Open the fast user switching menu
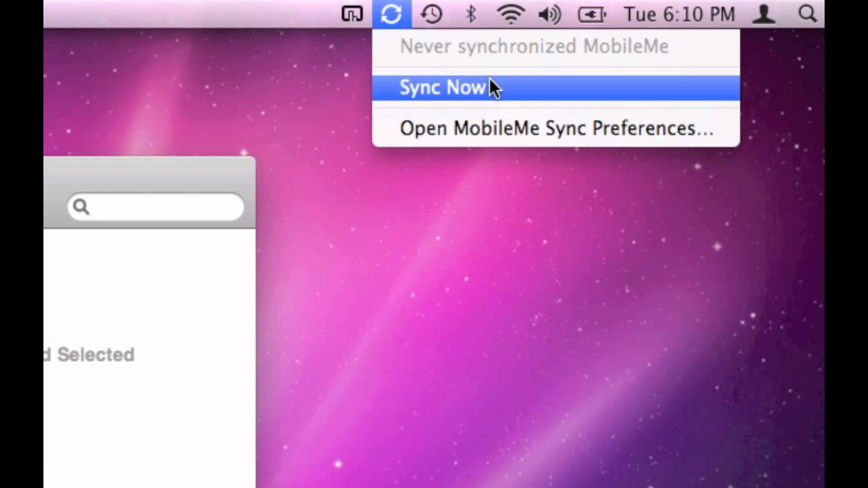868x488 pixels. [764, 14]
